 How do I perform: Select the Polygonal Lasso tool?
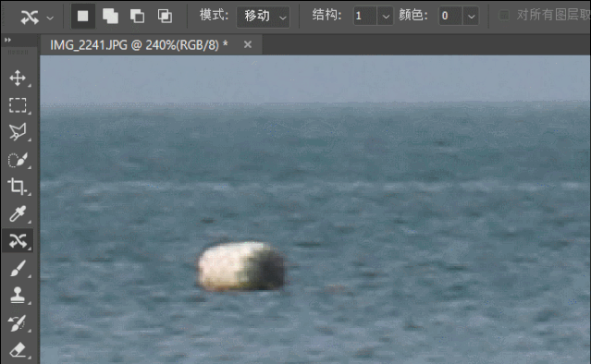(18, 132)
